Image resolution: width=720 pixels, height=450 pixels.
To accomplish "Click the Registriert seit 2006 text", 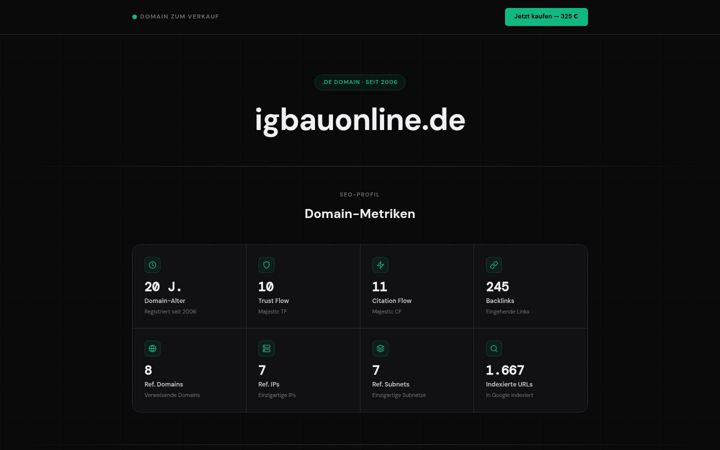I will pos(170,312).
